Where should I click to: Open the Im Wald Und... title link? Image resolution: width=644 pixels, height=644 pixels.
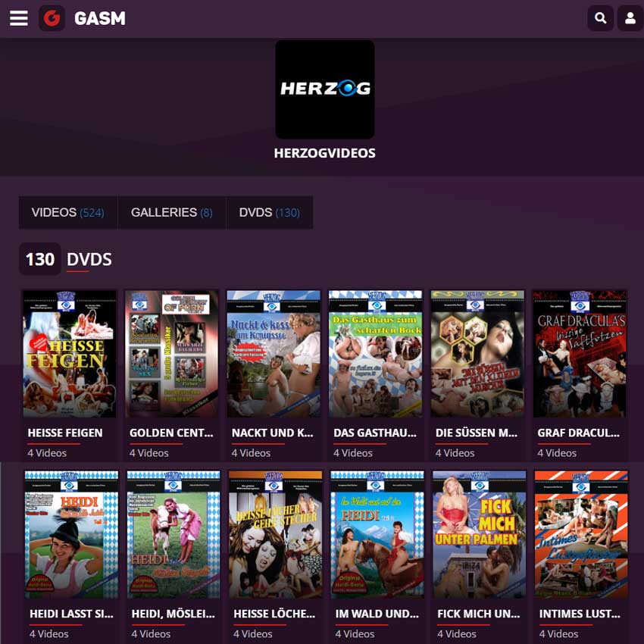coord(377,614)
